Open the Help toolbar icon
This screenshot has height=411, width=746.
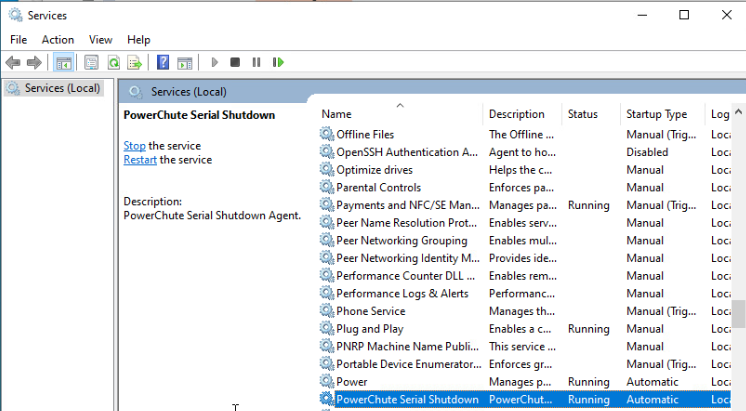pyautogui.click(x=163, y=62)
